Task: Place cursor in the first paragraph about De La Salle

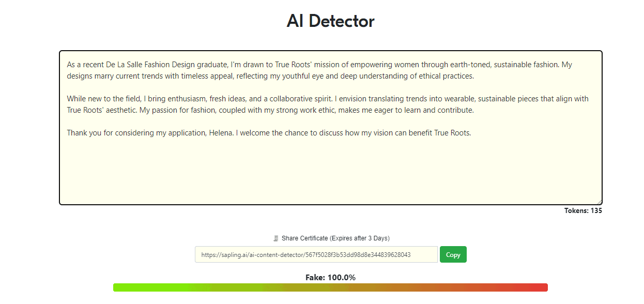Action: pos(319,70)
